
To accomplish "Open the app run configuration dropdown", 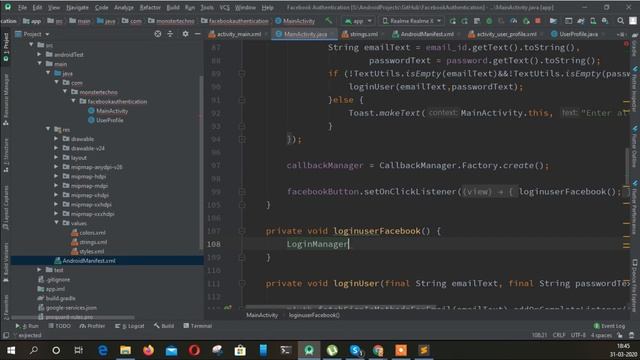I will (x=358, y=21).
